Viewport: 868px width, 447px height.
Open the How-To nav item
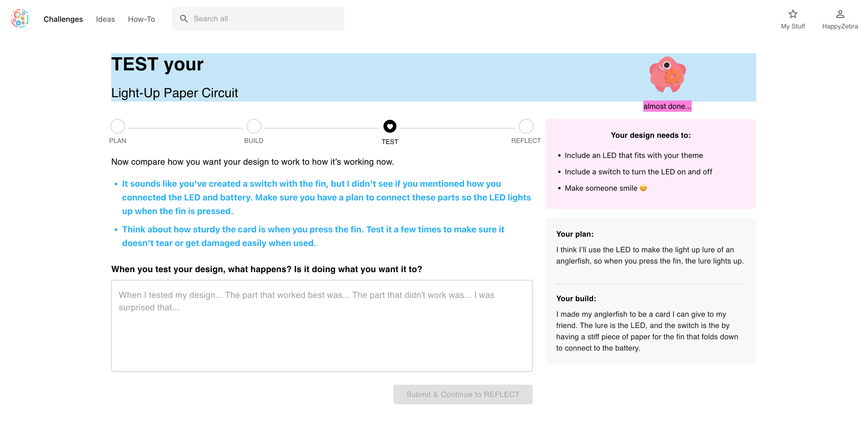coord(141,19)
